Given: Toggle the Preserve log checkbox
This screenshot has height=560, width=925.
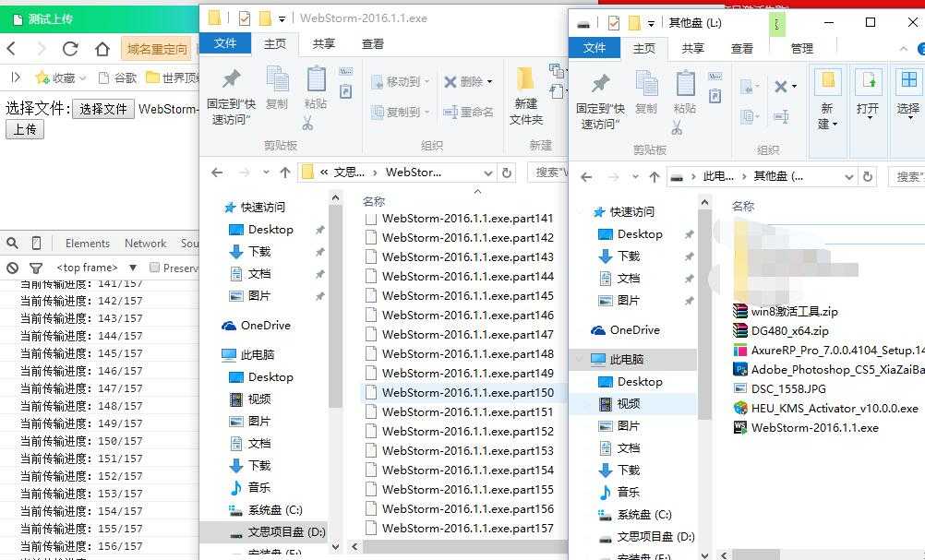Looking at the screenshot, I should point(154,268).
